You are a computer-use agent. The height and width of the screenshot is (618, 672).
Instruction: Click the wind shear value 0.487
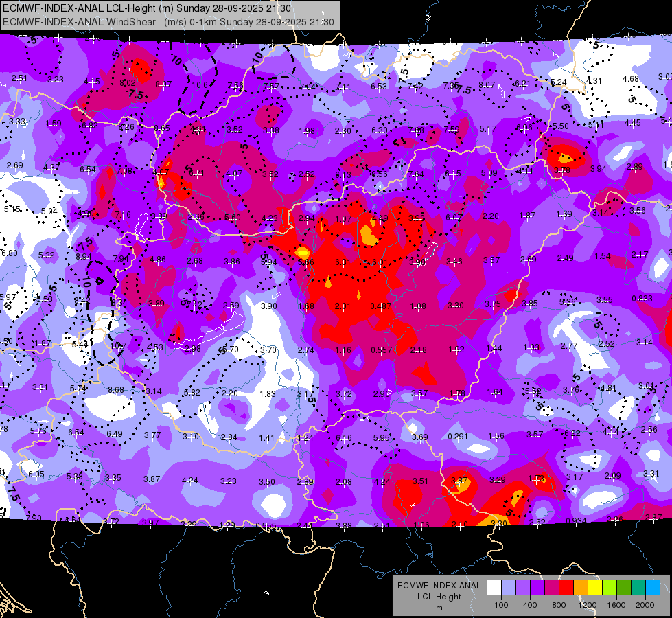click(380, 306)
